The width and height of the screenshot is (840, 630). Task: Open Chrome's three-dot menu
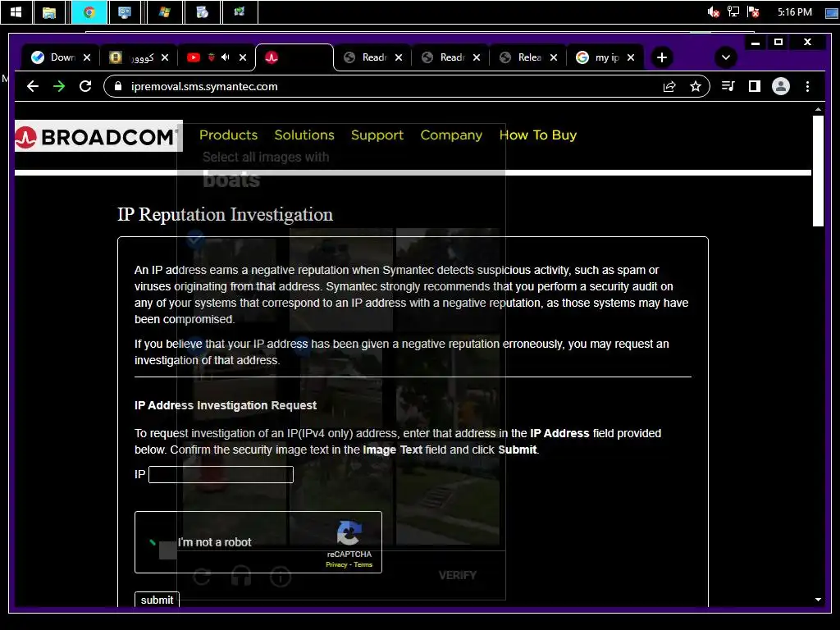coord(807,86)
